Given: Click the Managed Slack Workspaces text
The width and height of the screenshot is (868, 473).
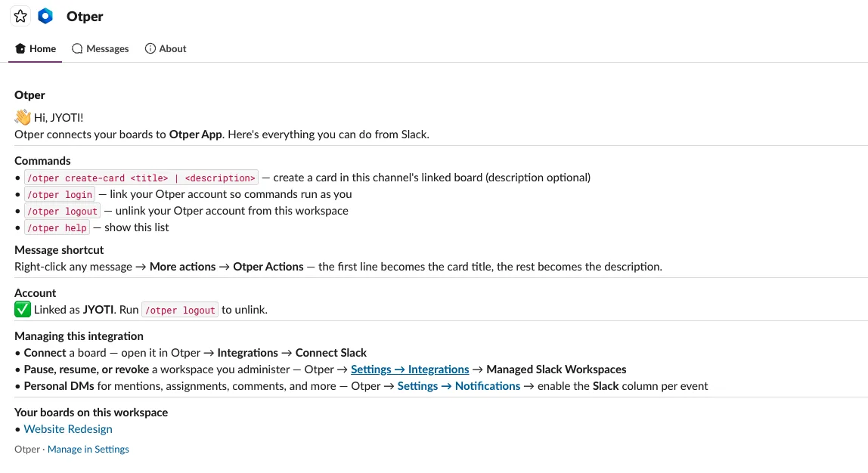Looking at the screenshot, I should tap(556, 369).
